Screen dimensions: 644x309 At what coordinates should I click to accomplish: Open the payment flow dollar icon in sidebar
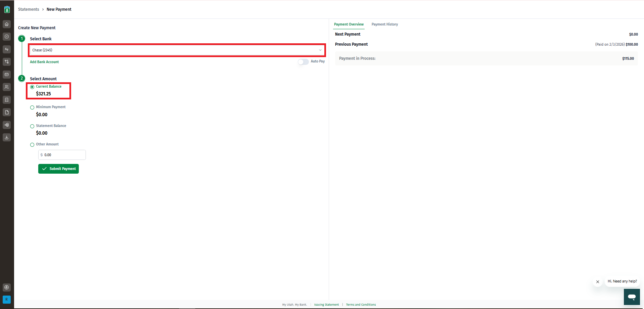coord(7,62)
